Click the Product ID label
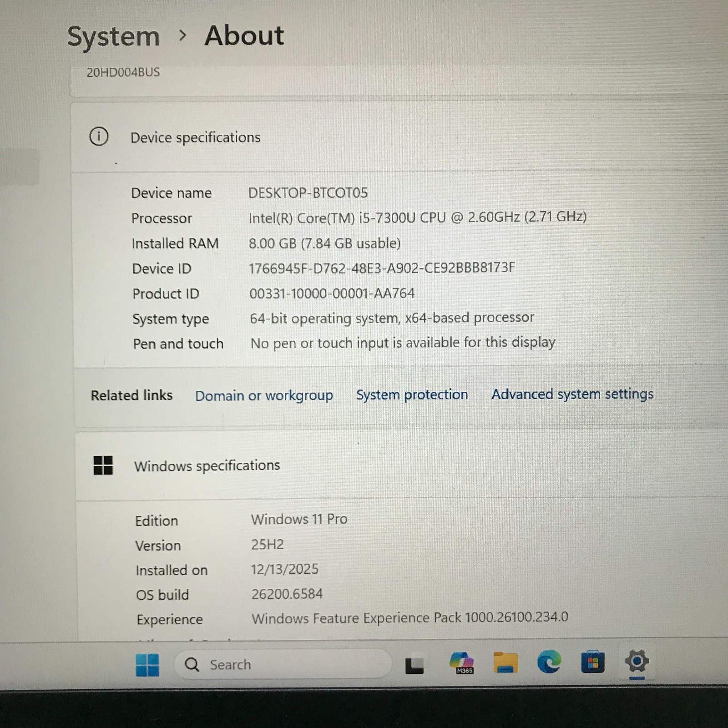 coord(166,293)
